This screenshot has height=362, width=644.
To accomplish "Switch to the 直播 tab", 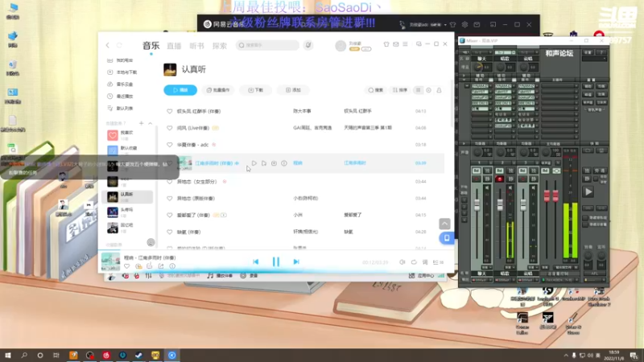I will point(174,46).
